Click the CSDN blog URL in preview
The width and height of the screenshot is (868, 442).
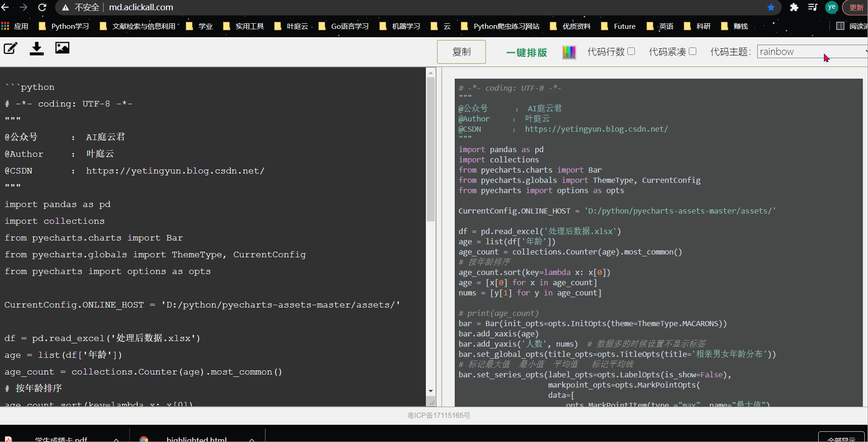click(596, 129)
